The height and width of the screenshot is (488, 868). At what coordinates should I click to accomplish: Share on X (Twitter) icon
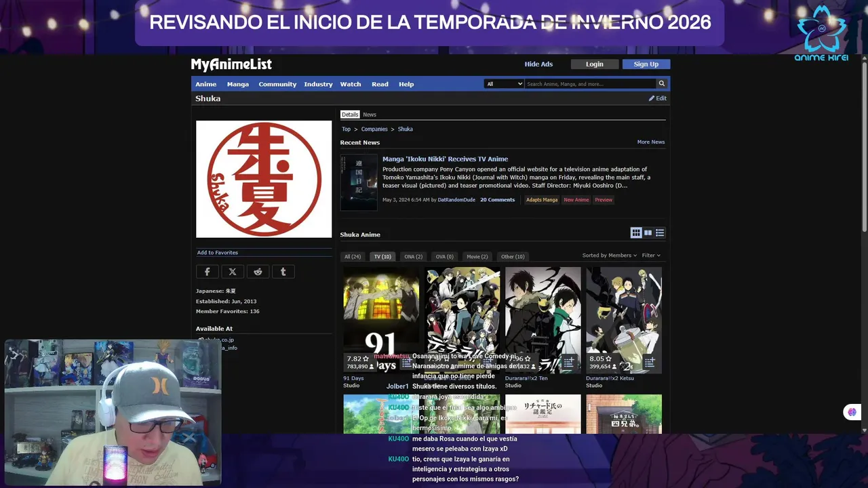pyautogui.click(x=233, y=272)
